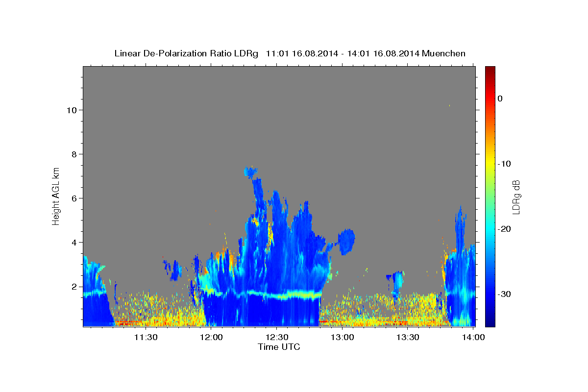The image size is (588, 392).
Task: Click the 'Time UTC' x-axis label
Action: [x=279, y=347]
